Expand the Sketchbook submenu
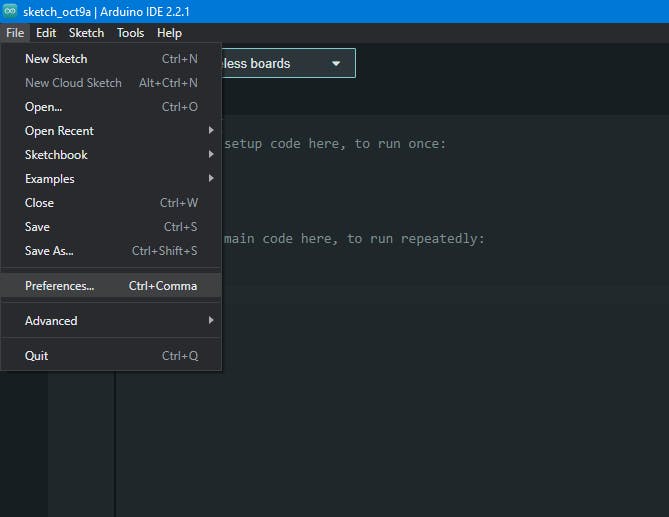Viewport: 669px width, 517px height. point(111,154)
